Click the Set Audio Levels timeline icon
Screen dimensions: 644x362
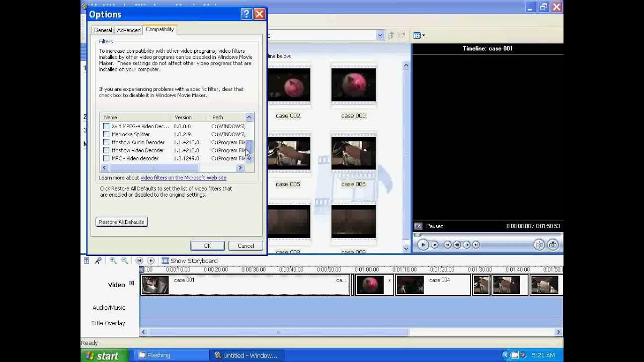87,260
